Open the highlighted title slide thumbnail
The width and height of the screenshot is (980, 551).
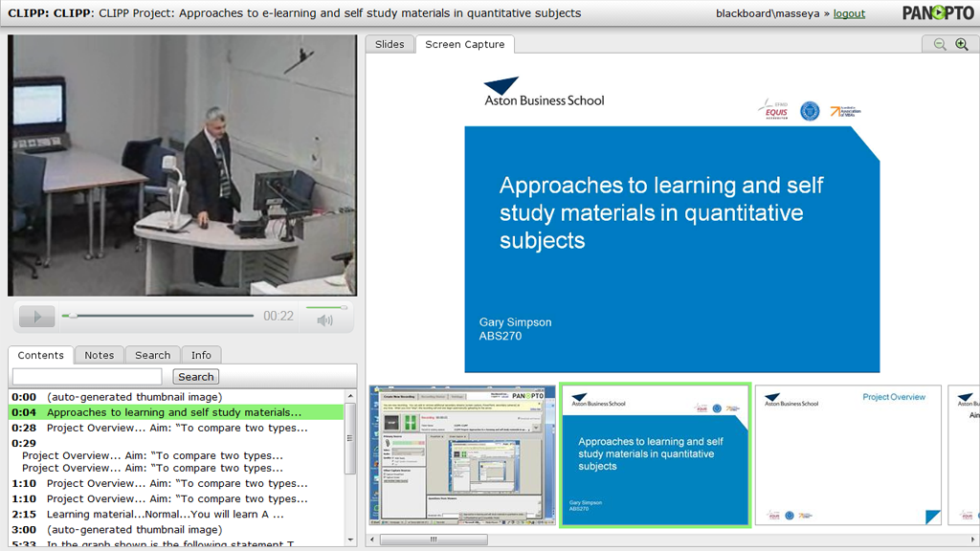655,455
